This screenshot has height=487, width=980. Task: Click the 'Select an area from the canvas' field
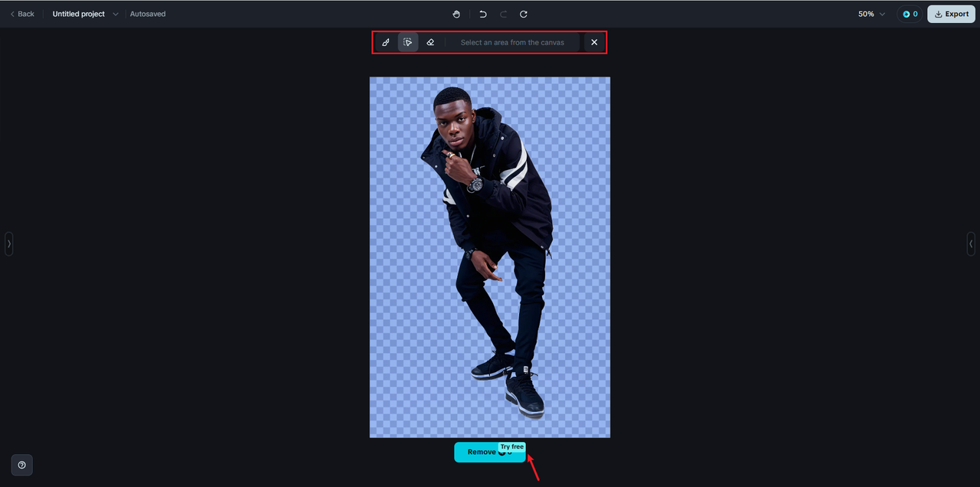(x=512, y=42)
